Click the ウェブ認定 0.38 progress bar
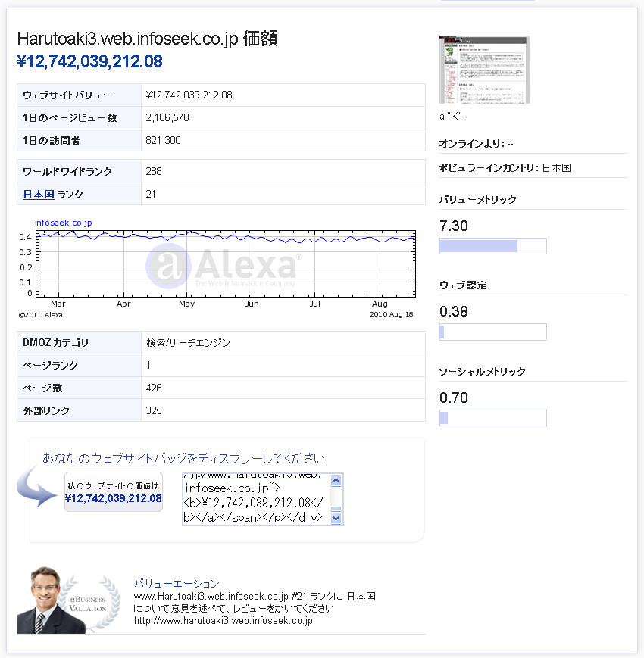The width and height of the screenshot is (644, 658). point(493,332)
